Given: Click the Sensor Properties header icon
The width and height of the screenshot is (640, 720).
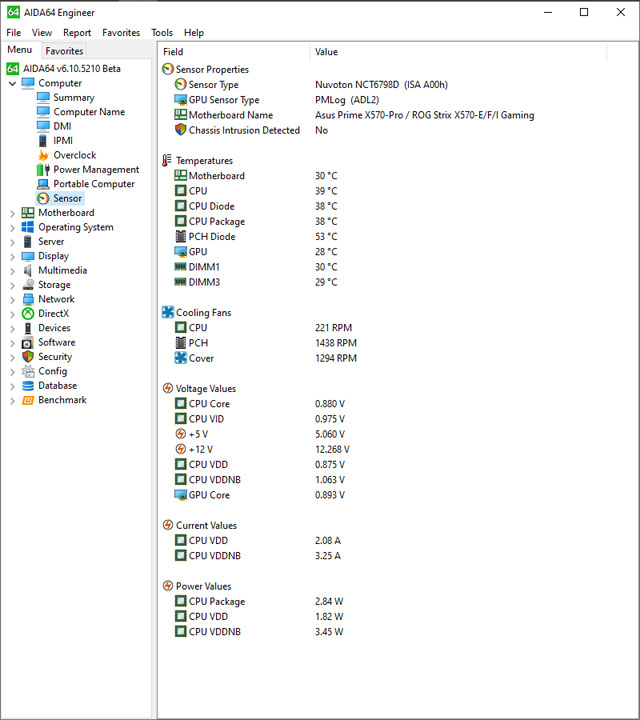Looking at the screenshot, I should pos(168,69).
